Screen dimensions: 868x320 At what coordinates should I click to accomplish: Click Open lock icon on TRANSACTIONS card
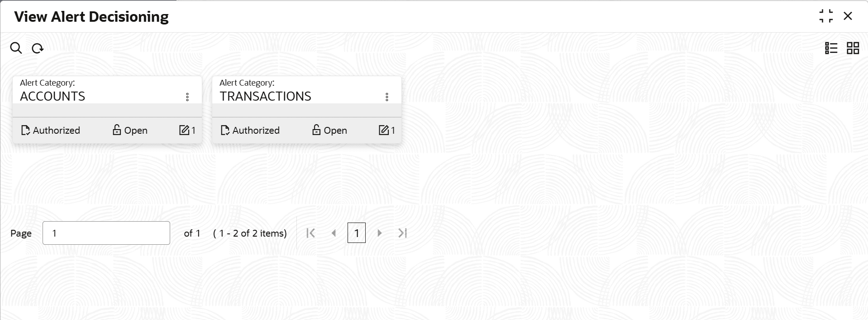tap(316, 131)
